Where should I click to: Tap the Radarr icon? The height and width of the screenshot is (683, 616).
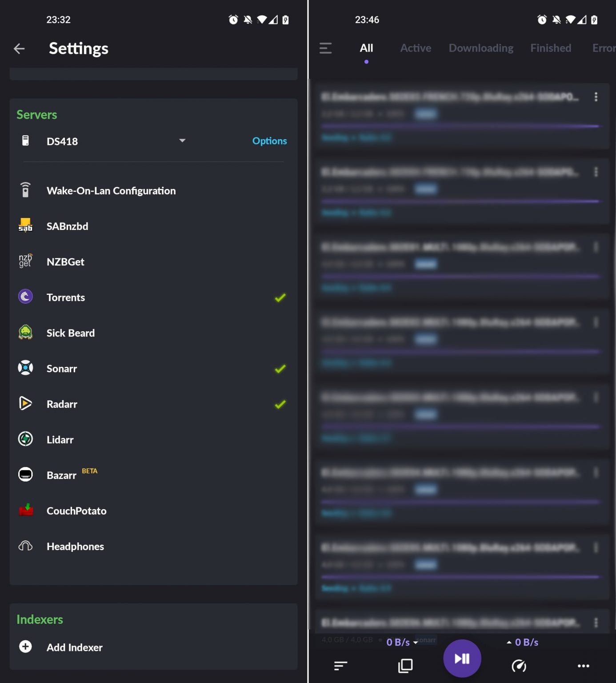[25, 403]
